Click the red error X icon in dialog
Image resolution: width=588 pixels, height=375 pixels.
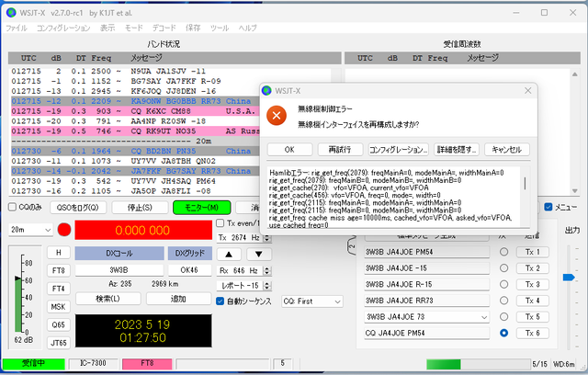click(277, 116)
